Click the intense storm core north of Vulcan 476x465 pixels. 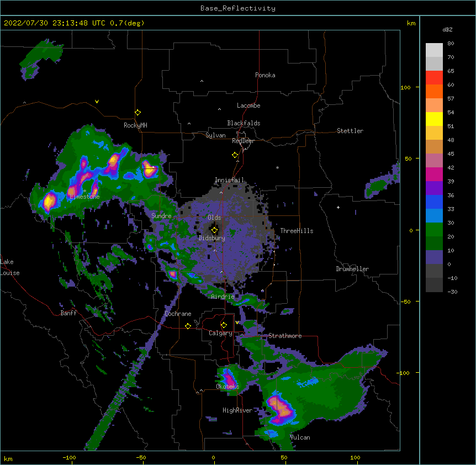pos(281,409)
